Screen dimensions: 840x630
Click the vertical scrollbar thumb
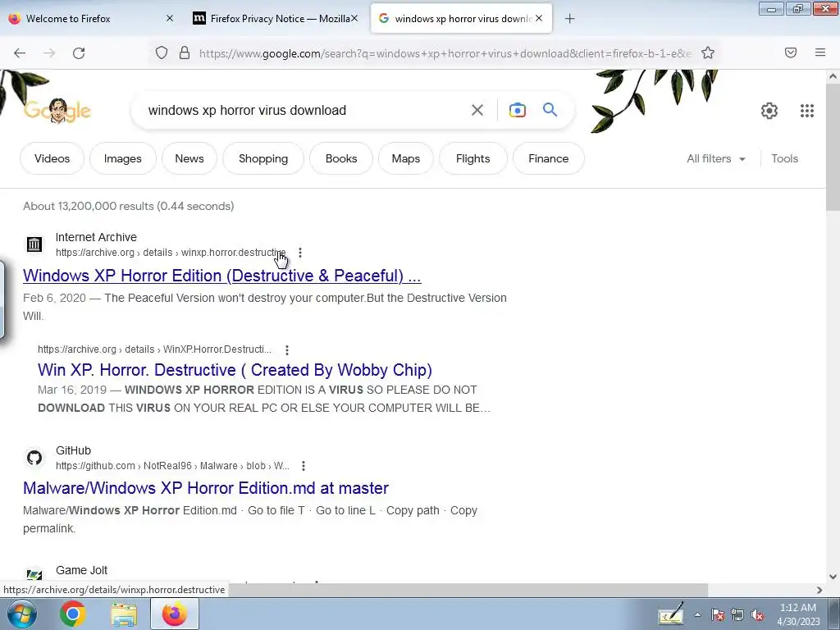click(x=833, y=148)
